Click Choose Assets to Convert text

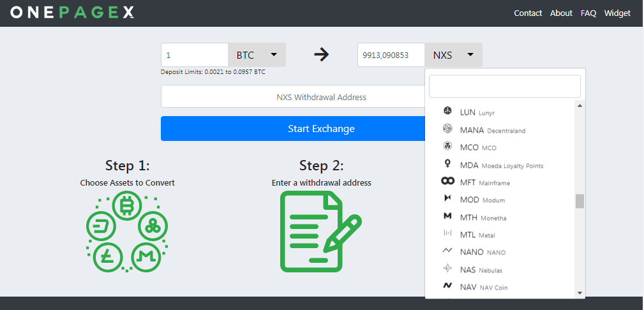click(x=127, y=182)
